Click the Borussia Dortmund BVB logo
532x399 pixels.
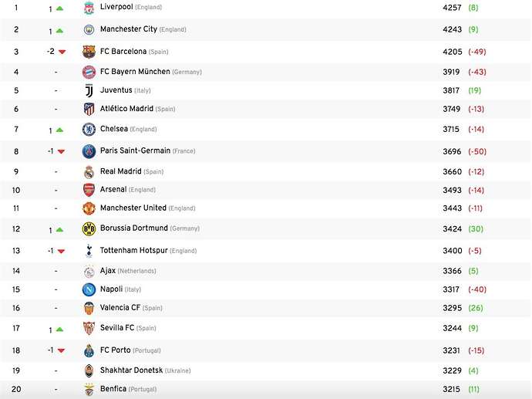pos(89,229)
